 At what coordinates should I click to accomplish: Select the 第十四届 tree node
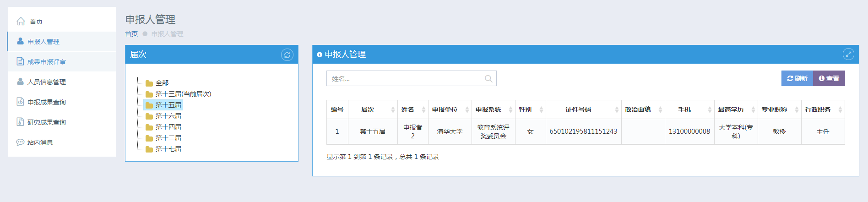pos(168,127)
